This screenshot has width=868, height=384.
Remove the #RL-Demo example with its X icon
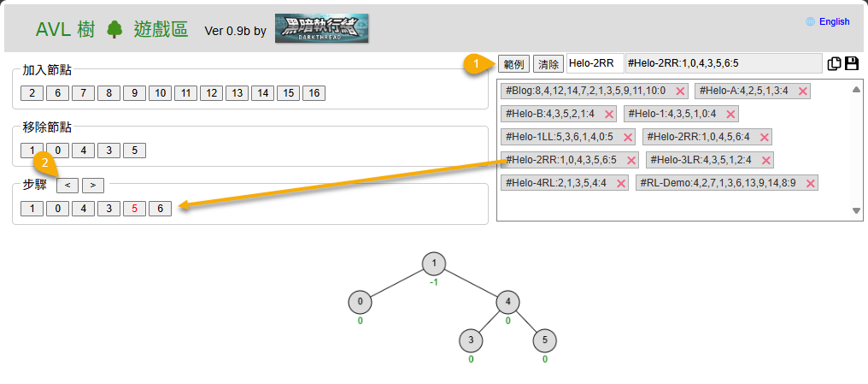click(x=810, y=183)
